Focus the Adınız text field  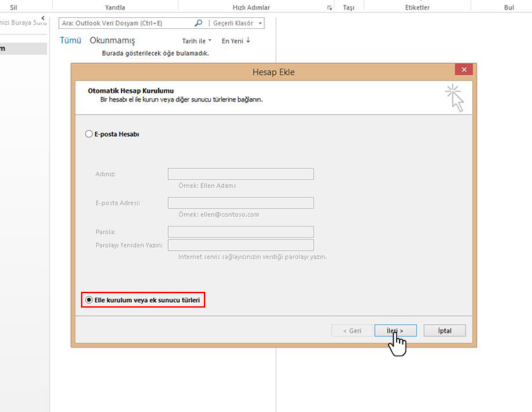pos(240,174)
